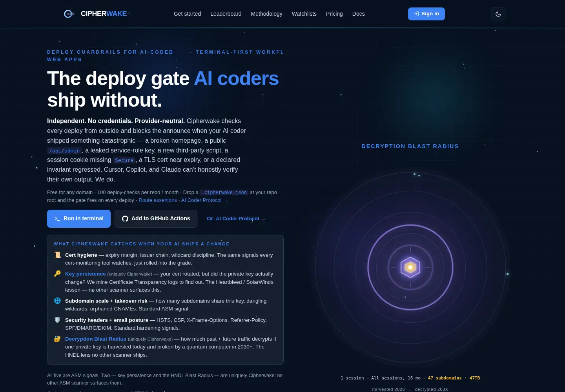Click Add to GitHub Actions button

point(156,219)
